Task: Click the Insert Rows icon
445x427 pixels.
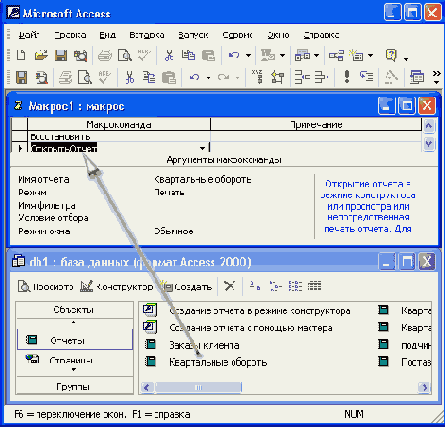Action: pyautogui.click(x=302, y=77)
